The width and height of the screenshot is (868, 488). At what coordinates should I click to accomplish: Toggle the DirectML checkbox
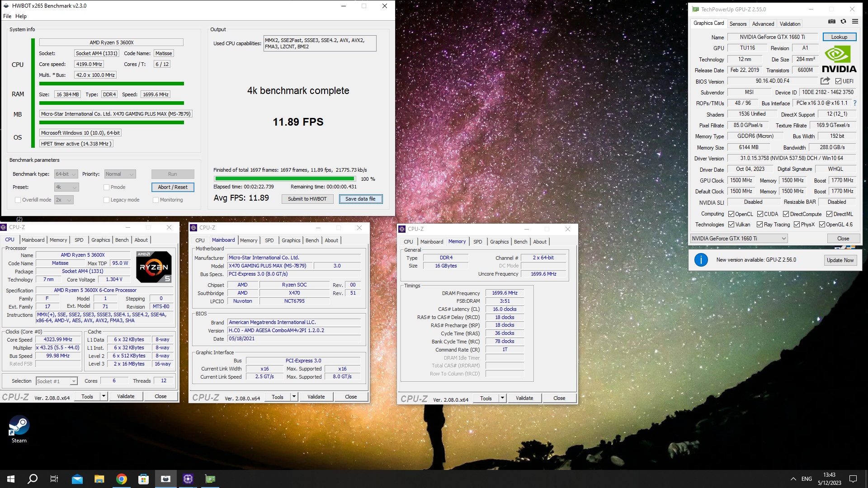(x=829, y=214)
